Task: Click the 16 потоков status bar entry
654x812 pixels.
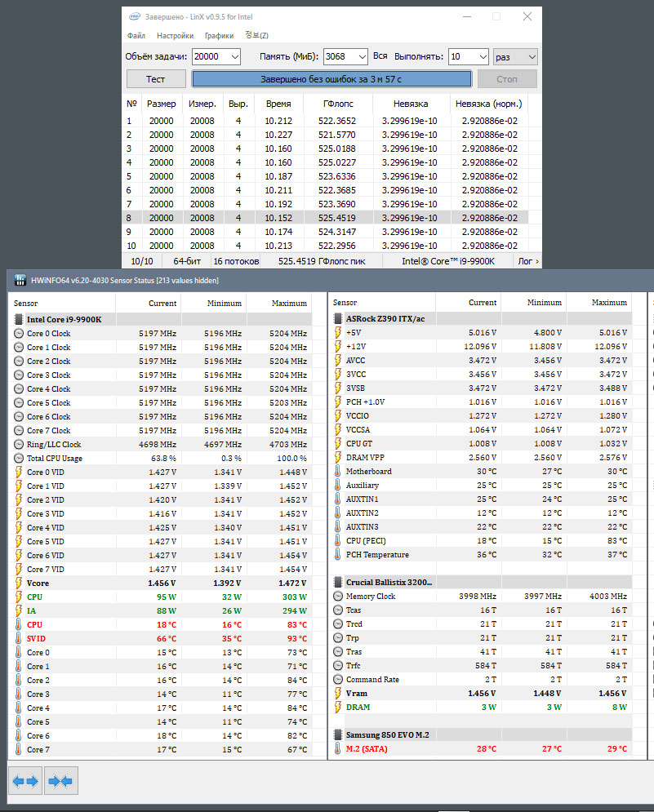Action: pos(236,261)
